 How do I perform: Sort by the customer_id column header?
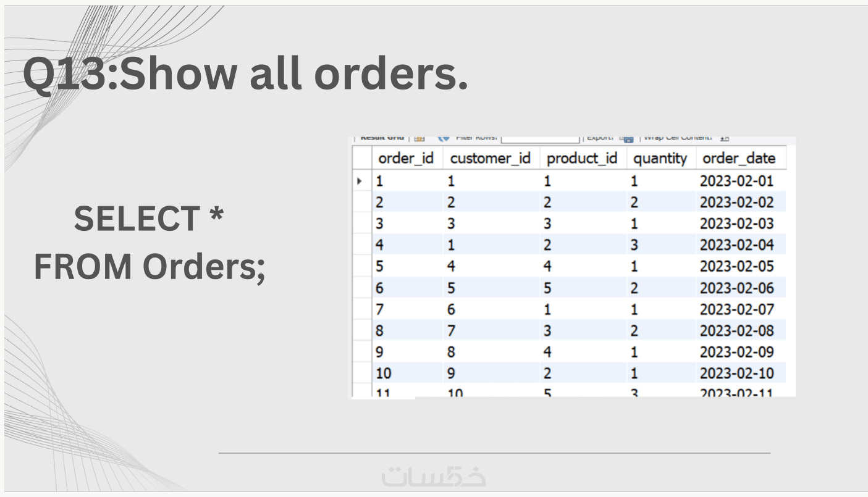pos(491,159)
